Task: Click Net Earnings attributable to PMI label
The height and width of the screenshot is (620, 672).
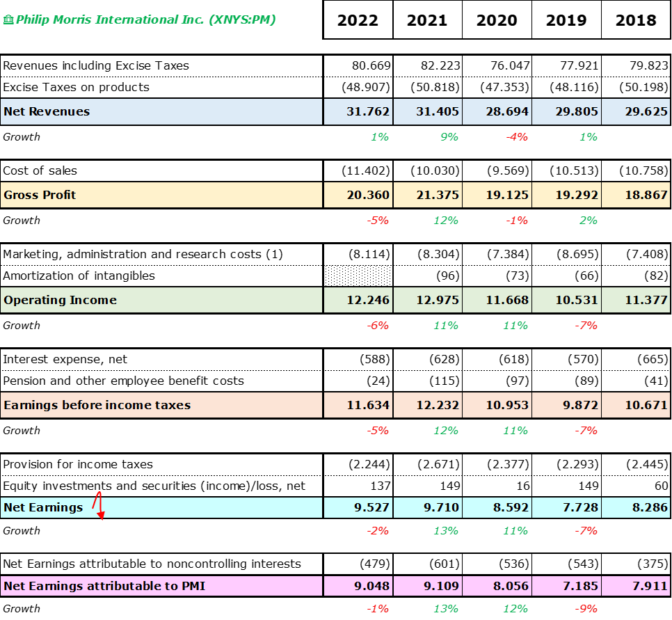Action: click(104, 586)
